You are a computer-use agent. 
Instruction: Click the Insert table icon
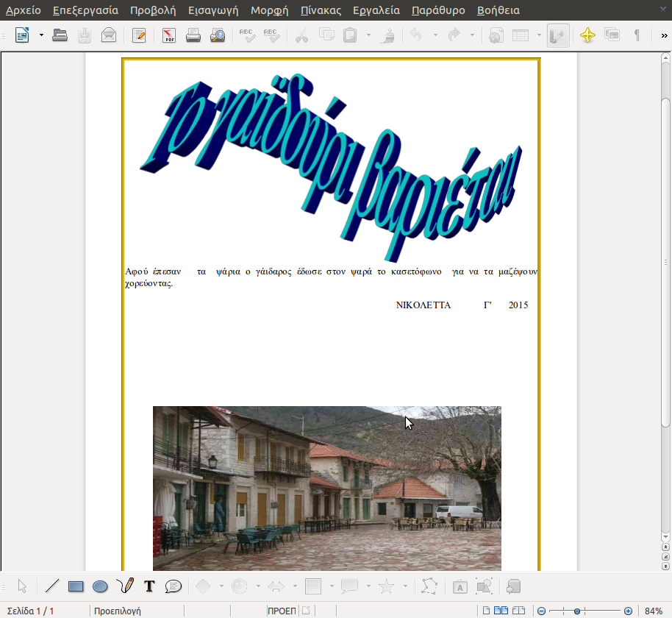[521, 35]
